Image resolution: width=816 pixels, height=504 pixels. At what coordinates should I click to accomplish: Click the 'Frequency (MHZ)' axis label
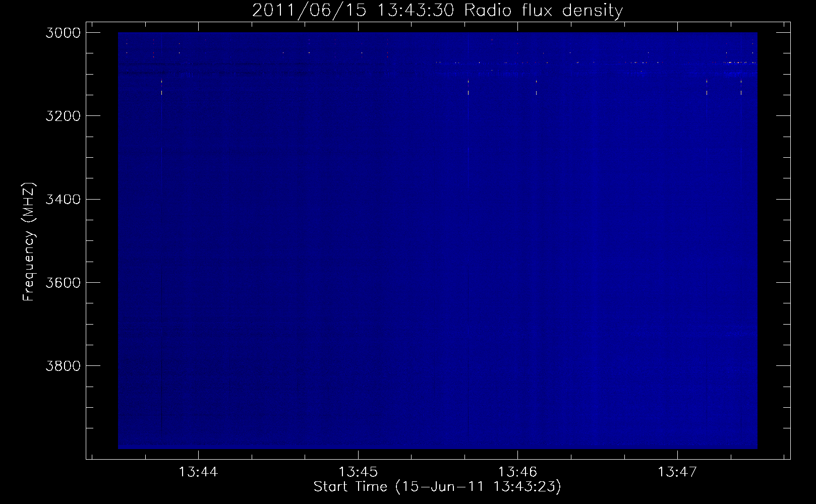coord(29,242)
